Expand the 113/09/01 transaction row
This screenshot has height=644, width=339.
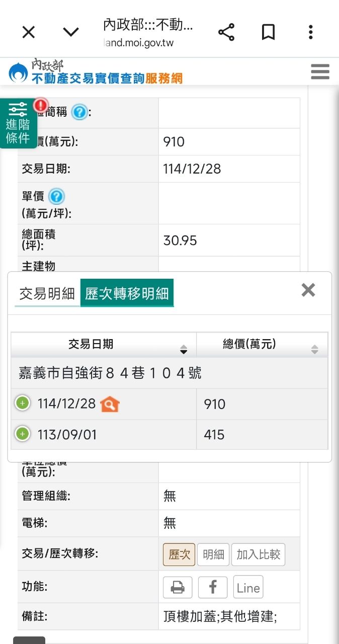tap(22, 434)
